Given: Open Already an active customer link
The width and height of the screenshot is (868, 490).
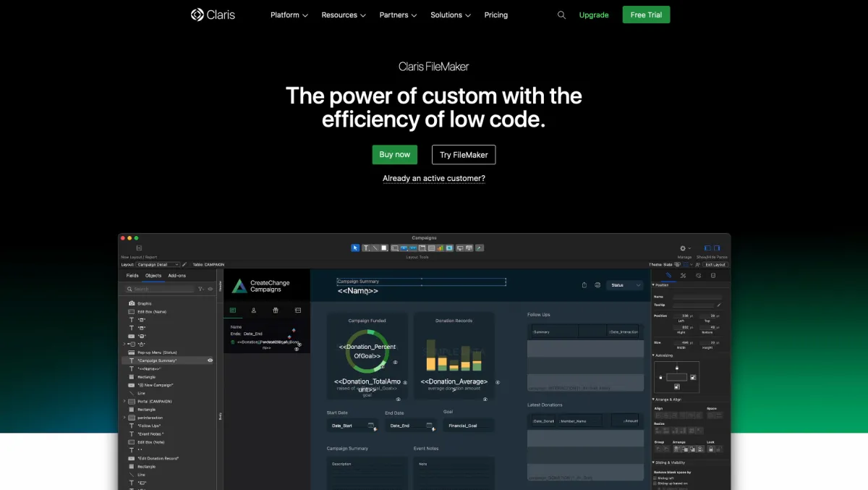Looking at the screenshot, I should 434,178.
